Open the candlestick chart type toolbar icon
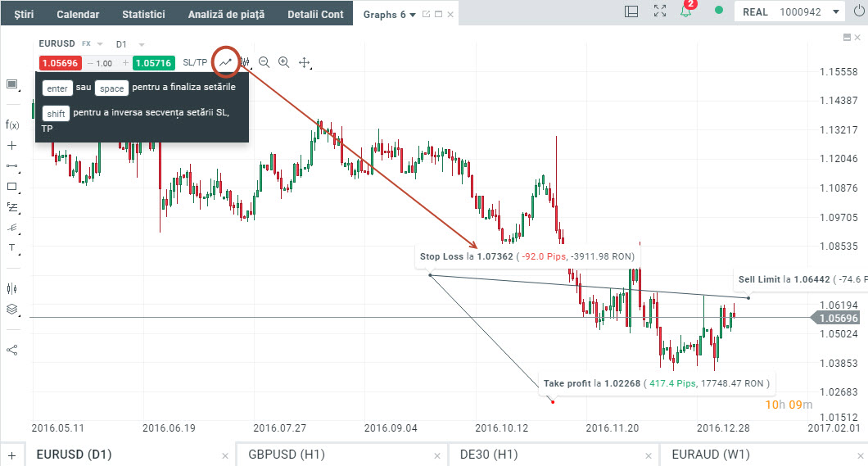 pyautogui.click(x=245, y=62)
